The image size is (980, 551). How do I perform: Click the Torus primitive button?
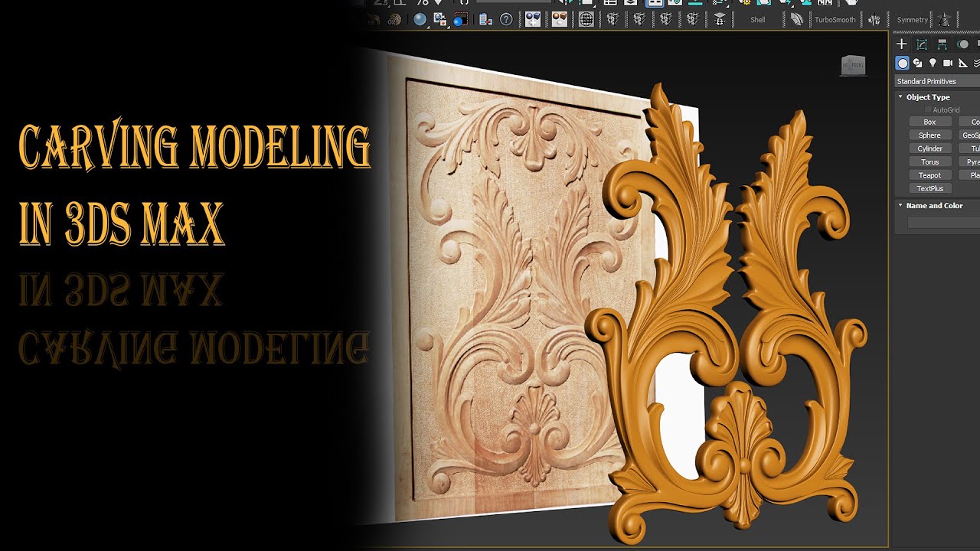click(x=929, y=162)
